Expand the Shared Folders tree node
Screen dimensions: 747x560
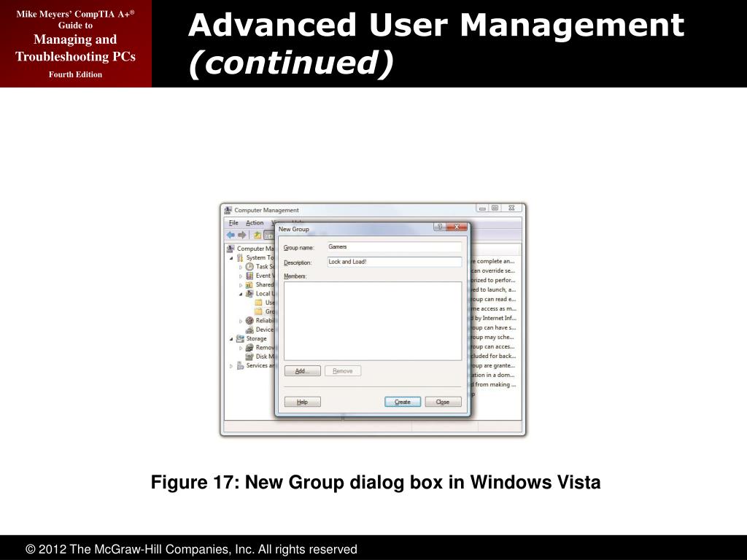[241, 285]
